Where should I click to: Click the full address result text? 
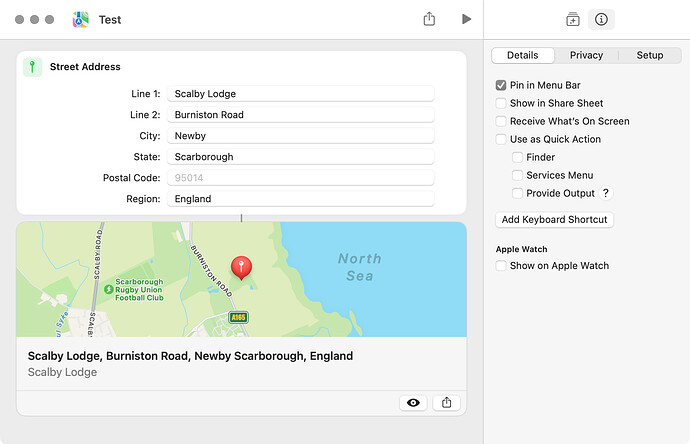[x=190, y=356]
